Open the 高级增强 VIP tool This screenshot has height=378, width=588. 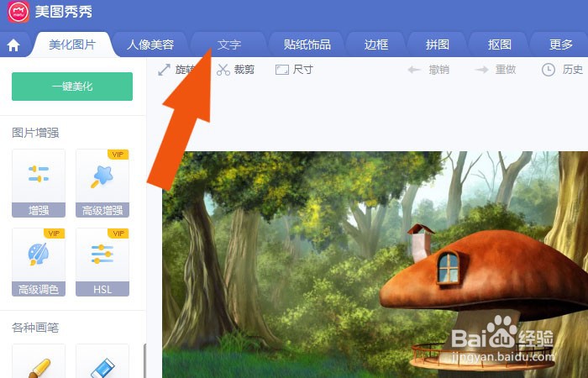[102, 183]
